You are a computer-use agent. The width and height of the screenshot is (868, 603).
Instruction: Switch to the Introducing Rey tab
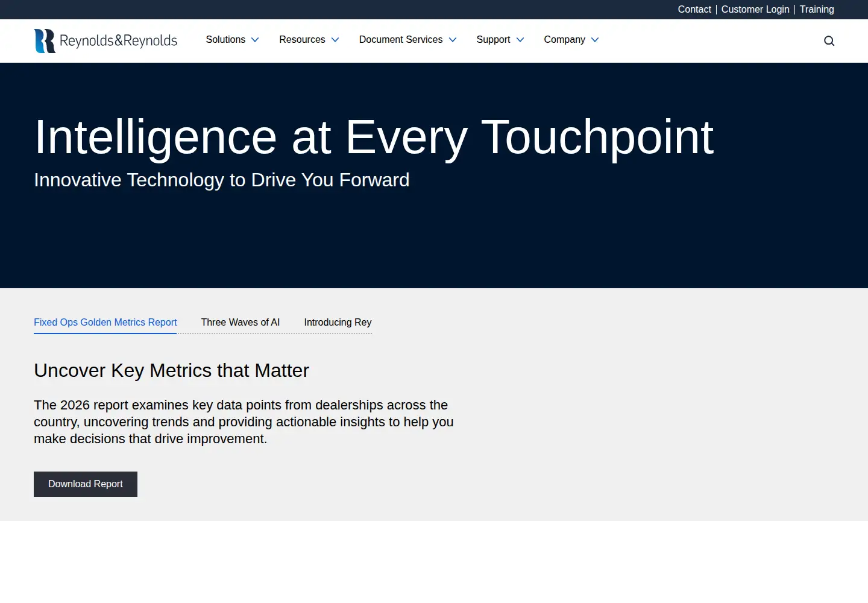point(338,323)
